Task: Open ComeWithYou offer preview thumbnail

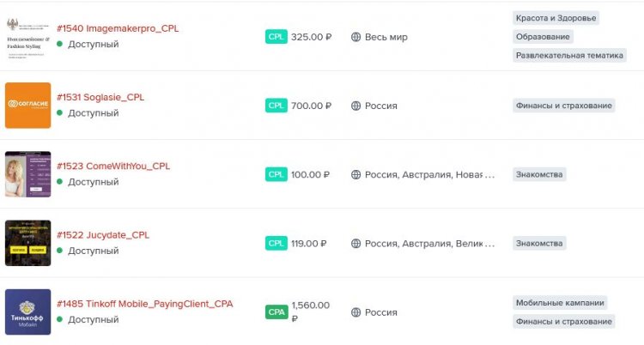Action: tap(27, 174)
